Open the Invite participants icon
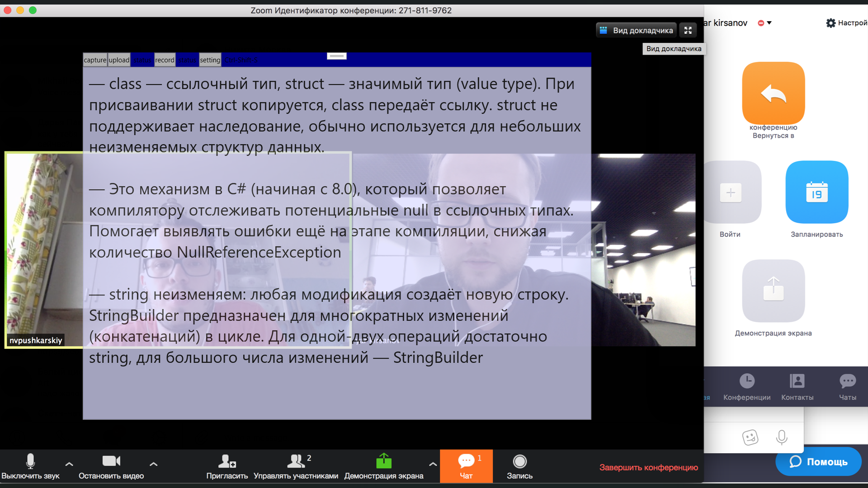The image size is (868, 488). (x=227, y=466)
